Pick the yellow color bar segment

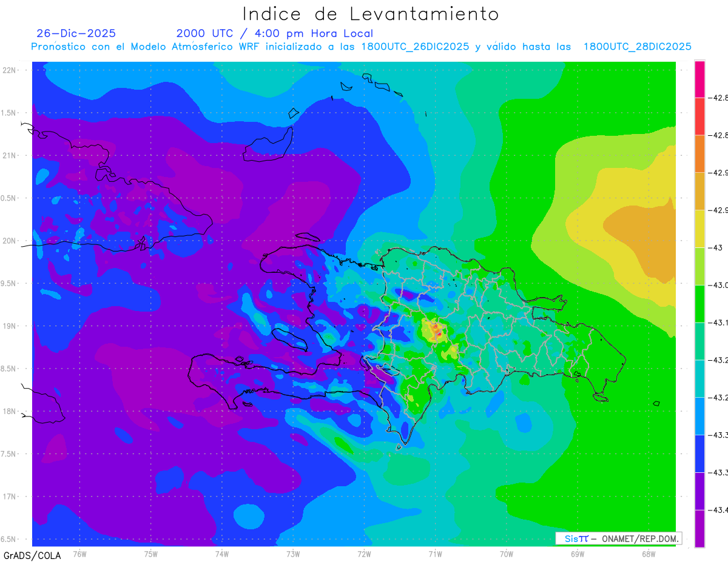(x=699, y=229)
